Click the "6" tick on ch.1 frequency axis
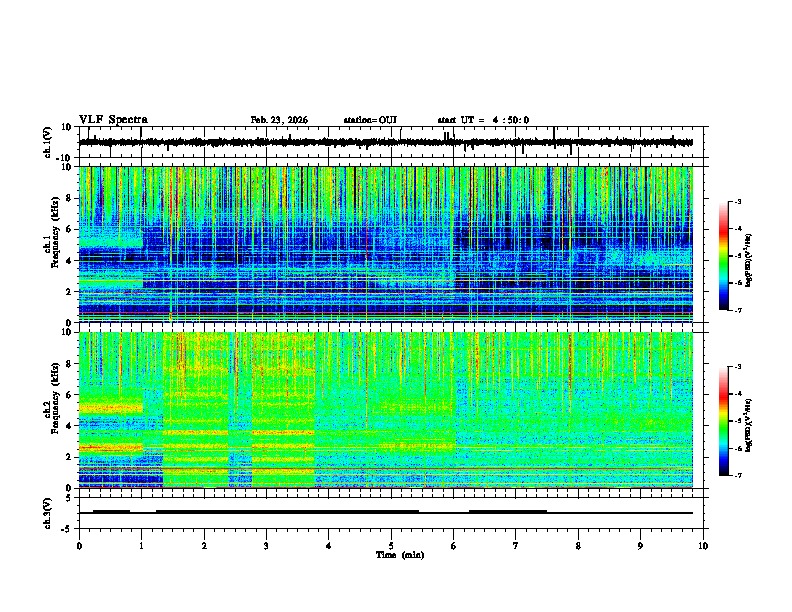This screenshot has width=792, height=612. point(70,229)
